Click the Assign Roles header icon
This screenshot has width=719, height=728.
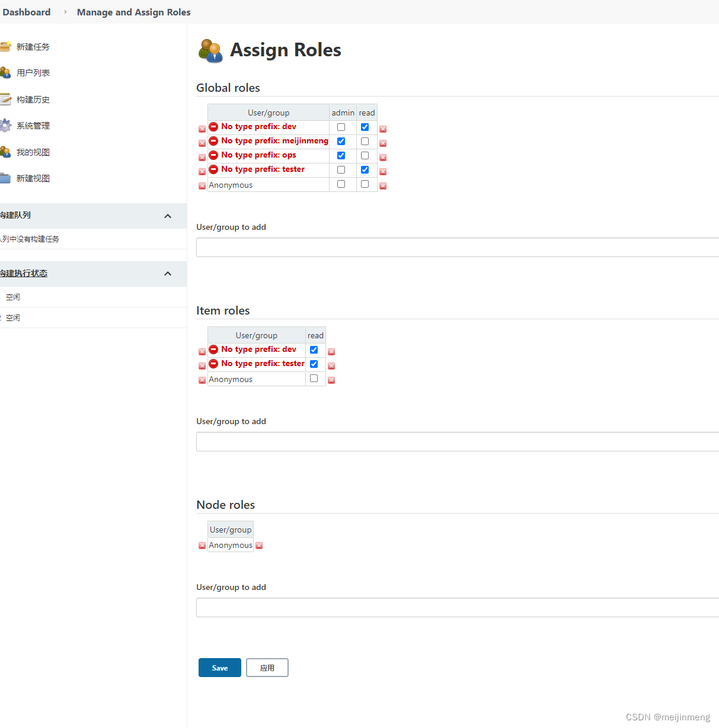pos(210,51)
